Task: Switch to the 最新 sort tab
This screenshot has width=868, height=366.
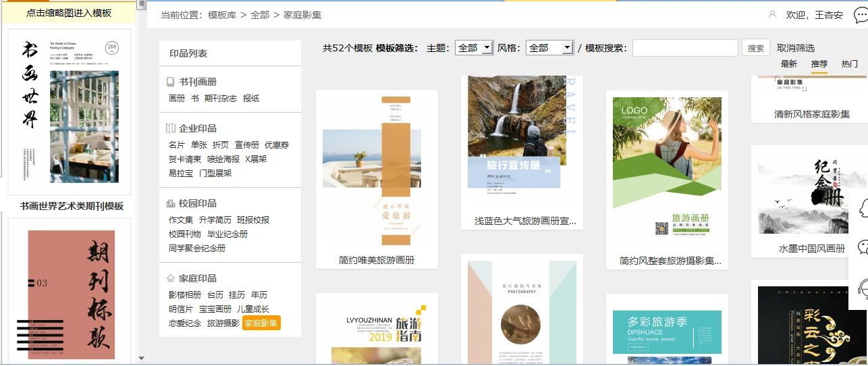Action: coord(788,64)
